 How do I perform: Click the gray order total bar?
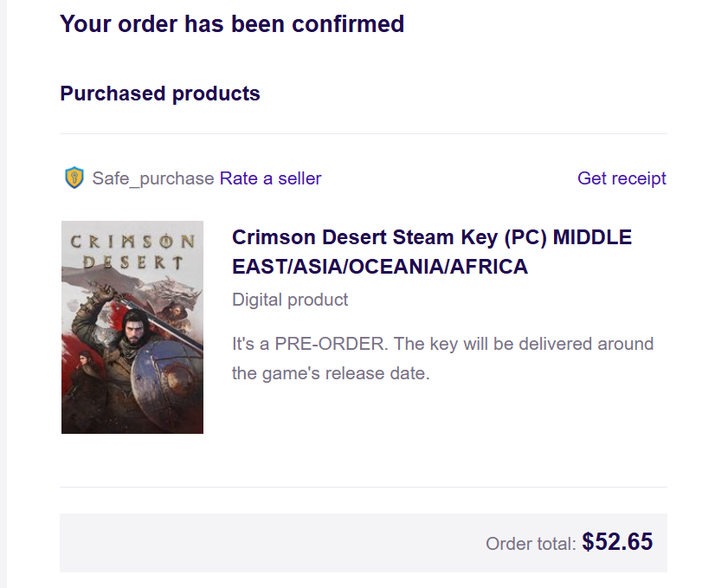260,543
